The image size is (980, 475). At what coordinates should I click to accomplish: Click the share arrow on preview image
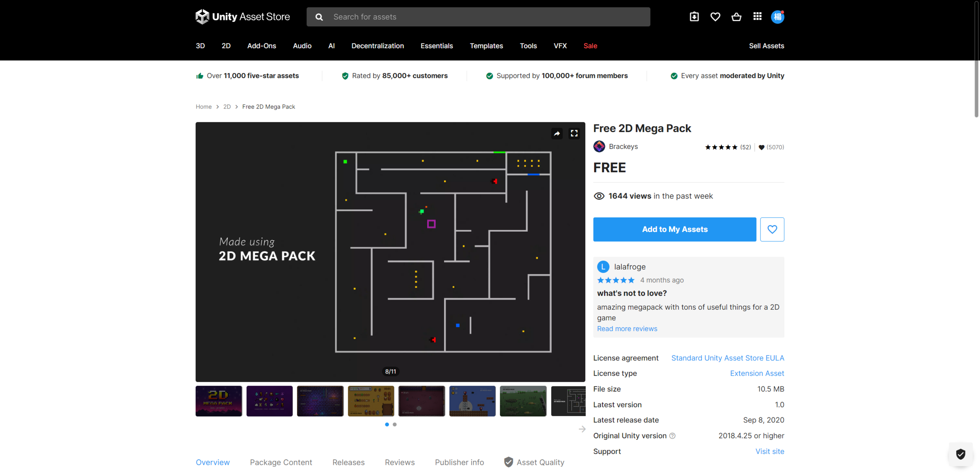557,134
